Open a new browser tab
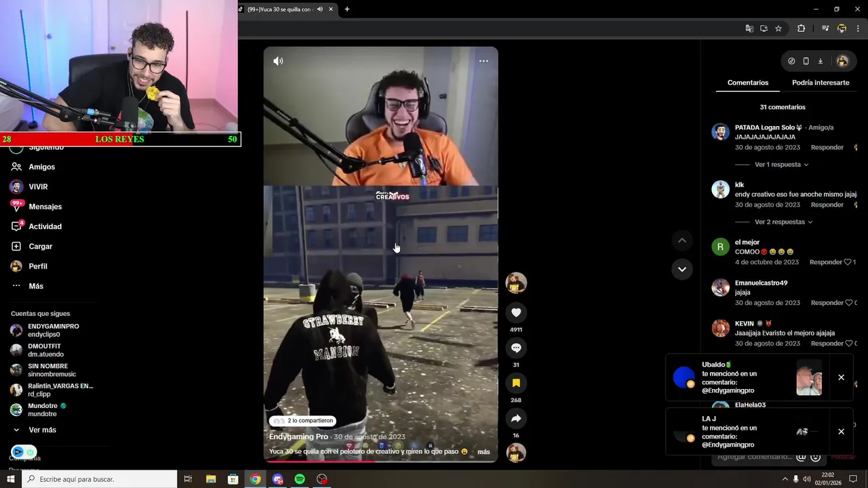Viewport: 868px width, 488px height. (347, 9)
